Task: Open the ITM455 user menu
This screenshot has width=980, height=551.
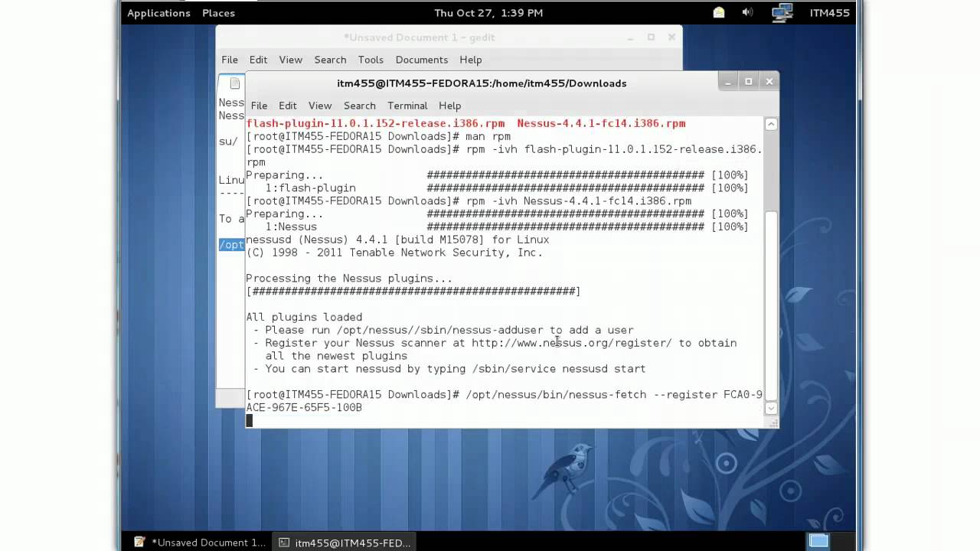Action: [x=830, y=13]
